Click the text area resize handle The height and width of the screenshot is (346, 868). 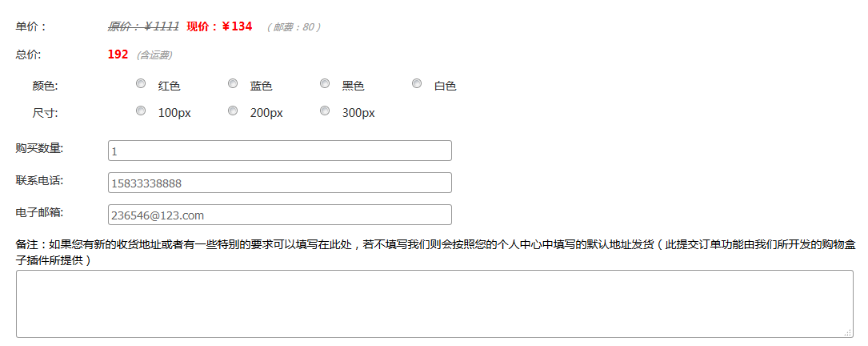848,332
